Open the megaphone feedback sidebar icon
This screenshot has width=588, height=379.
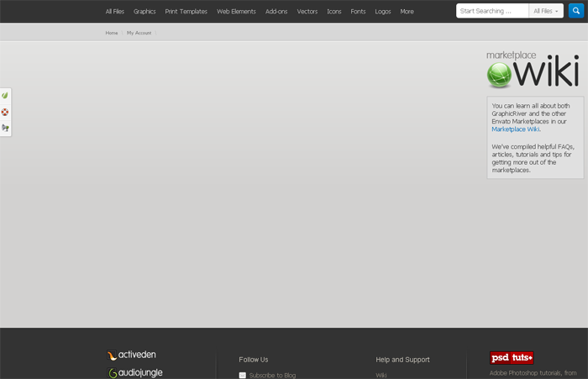[x=5, y=128]
